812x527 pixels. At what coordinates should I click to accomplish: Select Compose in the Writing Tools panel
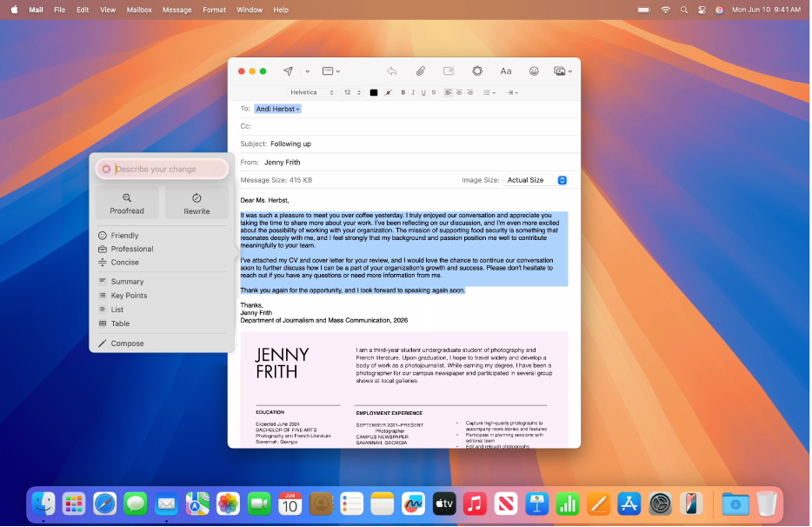[127, 344]
